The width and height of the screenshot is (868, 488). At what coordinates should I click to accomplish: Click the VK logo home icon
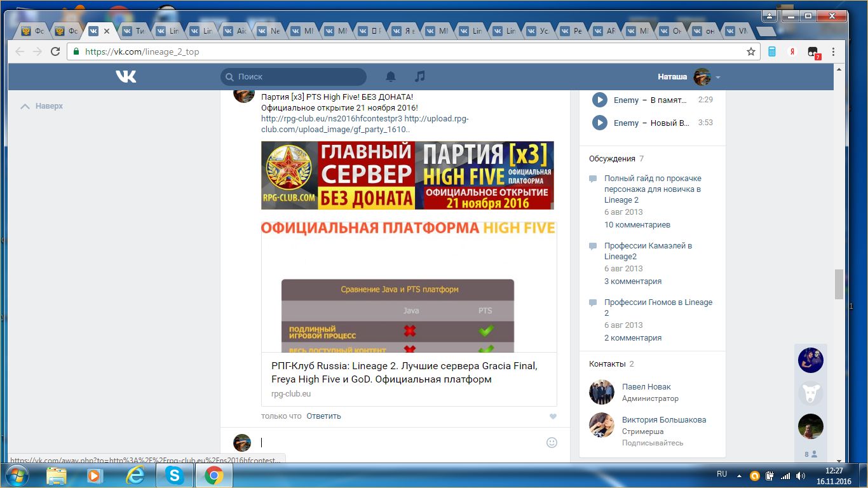(x=126, y=76)
